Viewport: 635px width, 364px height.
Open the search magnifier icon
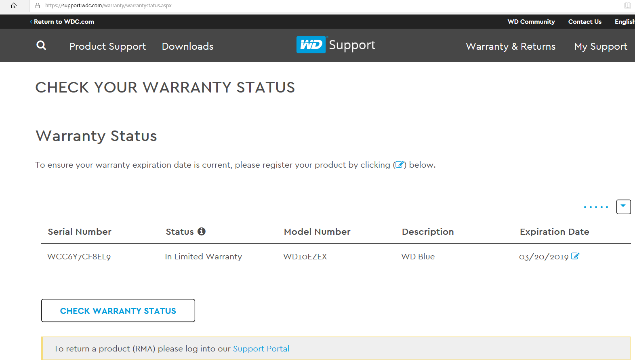pyautogui.click(x=41, y=46)
